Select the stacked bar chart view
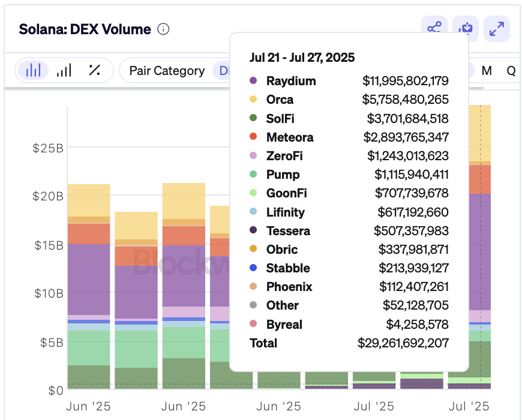The height and width of the screenshot is (420, 522). pyautogui.click(x=33, y=70)
